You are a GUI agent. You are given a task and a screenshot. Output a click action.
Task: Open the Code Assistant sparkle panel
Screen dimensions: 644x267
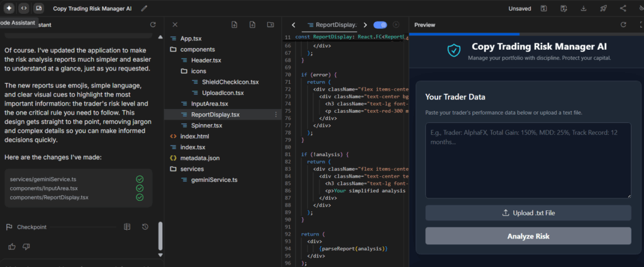coord(9,8)
